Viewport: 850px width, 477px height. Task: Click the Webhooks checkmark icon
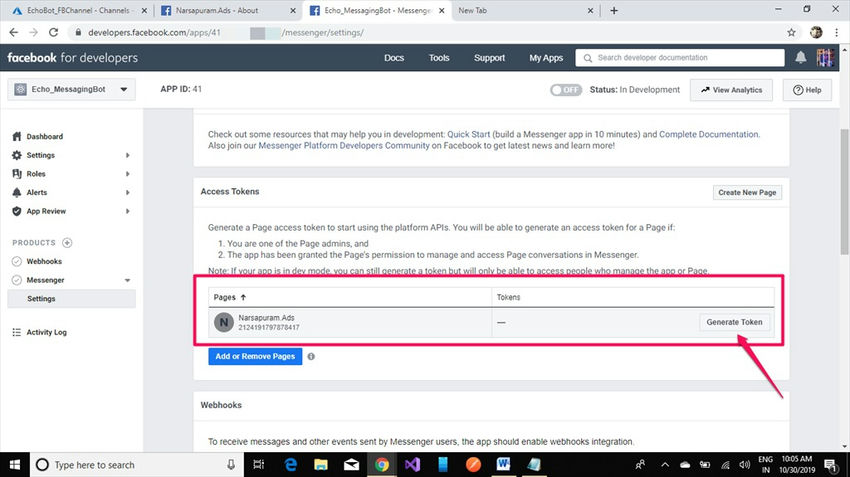coord(17,261)
